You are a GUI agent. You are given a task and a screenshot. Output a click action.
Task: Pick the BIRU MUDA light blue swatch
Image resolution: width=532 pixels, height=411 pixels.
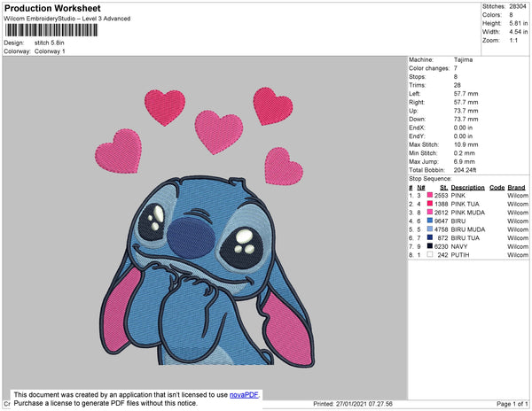tap(432, 229)
